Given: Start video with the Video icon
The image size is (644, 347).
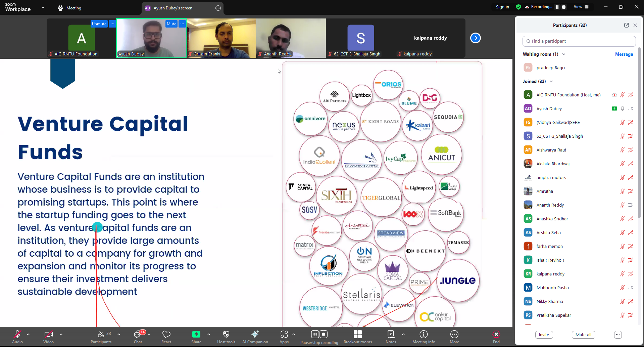Looking at the screenshot, I should pyautogui.click(x=48, y=334).
